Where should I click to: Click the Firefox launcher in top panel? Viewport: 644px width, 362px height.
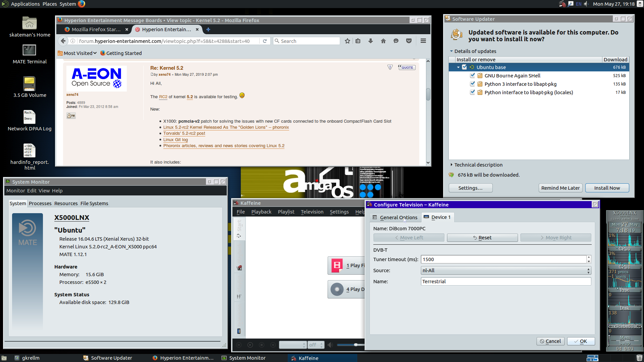[x=82, y=4]
